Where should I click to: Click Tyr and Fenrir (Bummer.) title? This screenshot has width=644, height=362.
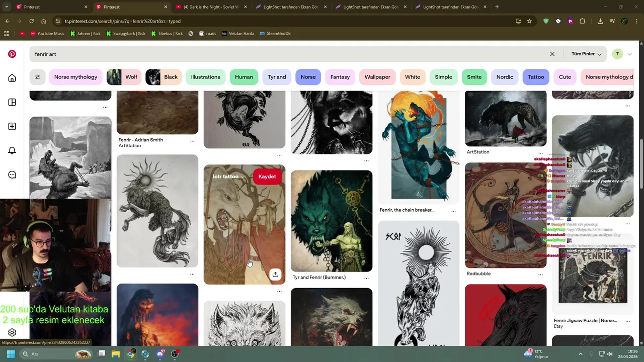(319, 277)
